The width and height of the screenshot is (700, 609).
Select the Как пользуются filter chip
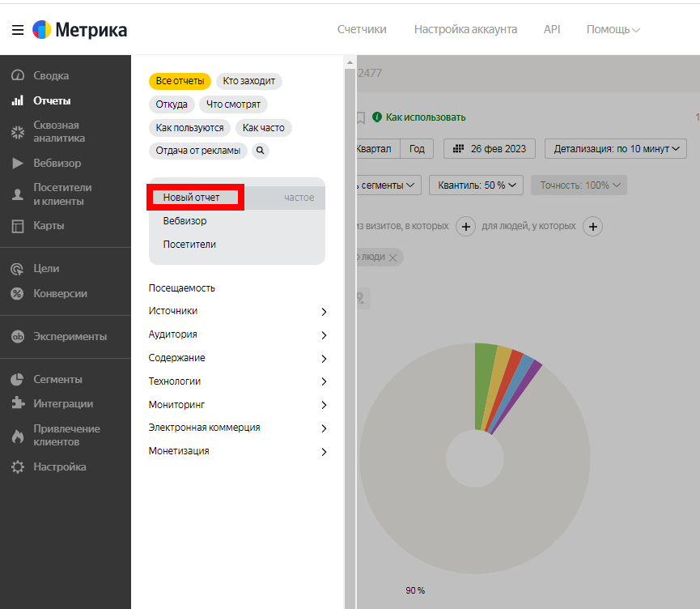tap(189, 128)
